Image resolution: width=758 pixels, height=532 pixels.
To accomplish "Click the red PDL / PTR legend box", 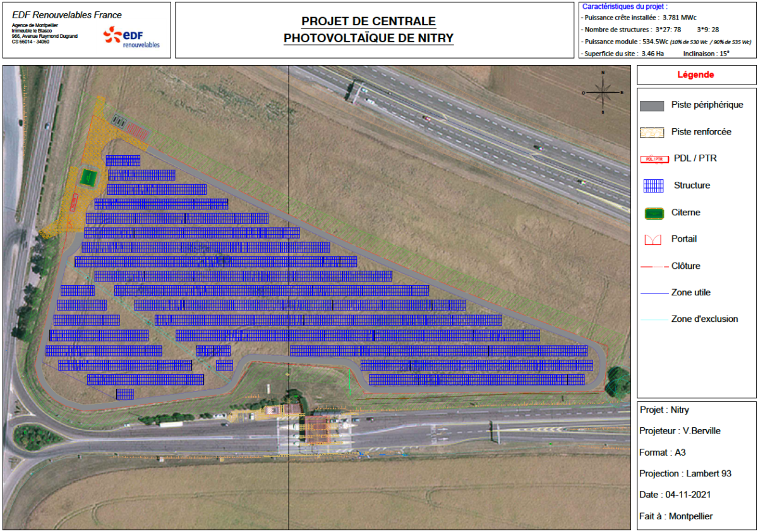I will click(652, 159).
